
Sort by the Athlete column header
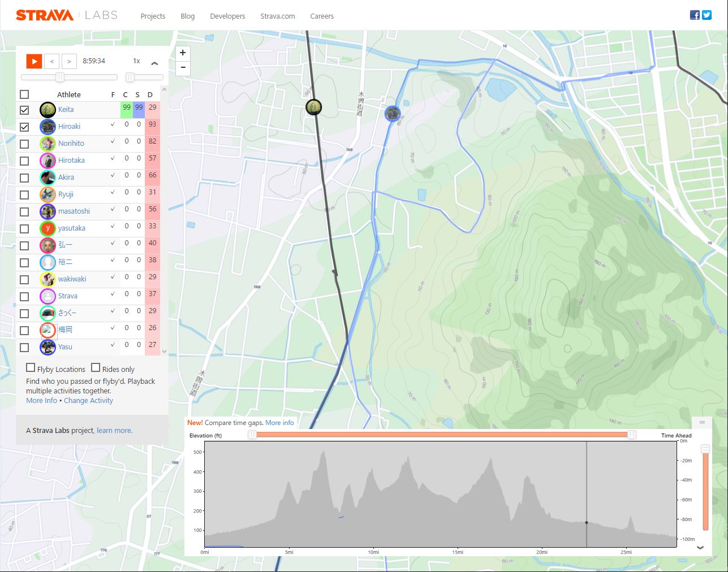pyautogui.click(x=69, y=94)
